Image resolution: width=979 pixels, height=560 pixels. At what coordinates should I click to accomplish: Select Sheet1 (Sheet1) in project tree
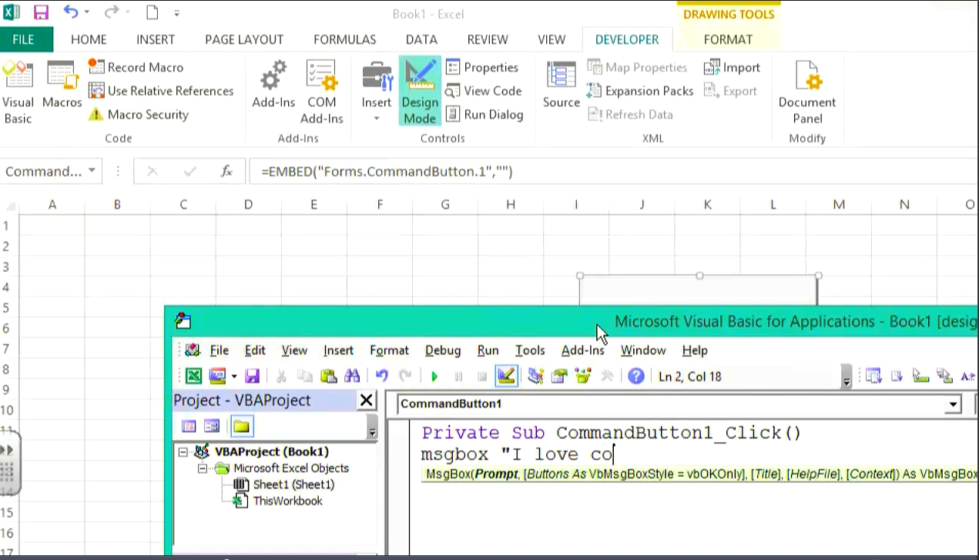click(285, 485)
